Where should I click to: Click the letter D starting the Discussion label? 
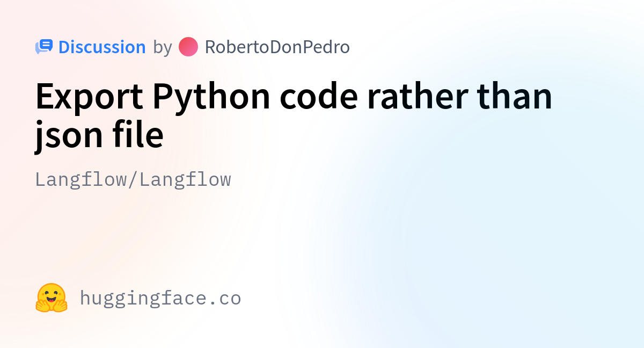tap(64, 47)
